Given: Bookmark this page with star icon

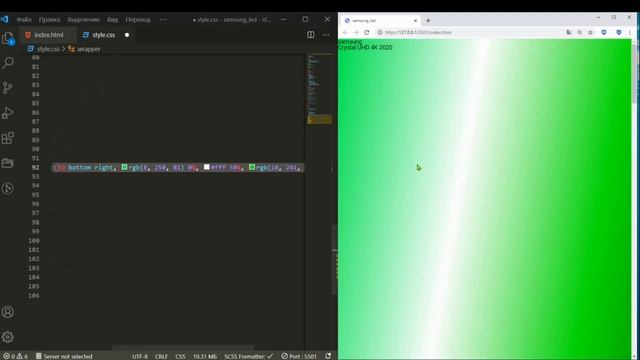Looking at the screenshot, I should point(591,32).
